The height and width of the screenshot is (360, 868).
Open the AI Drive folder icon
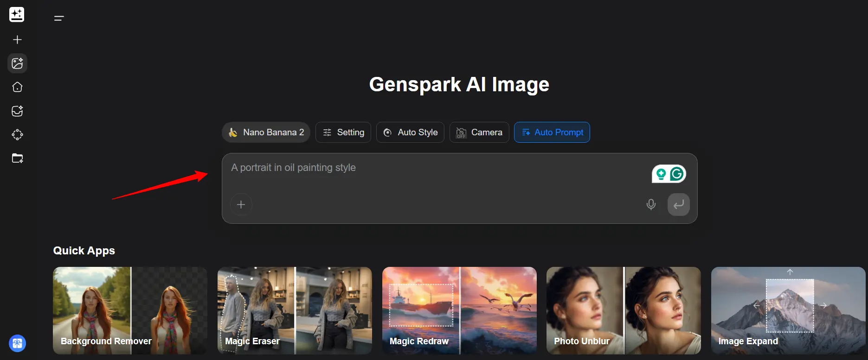[x=17, y=158]
